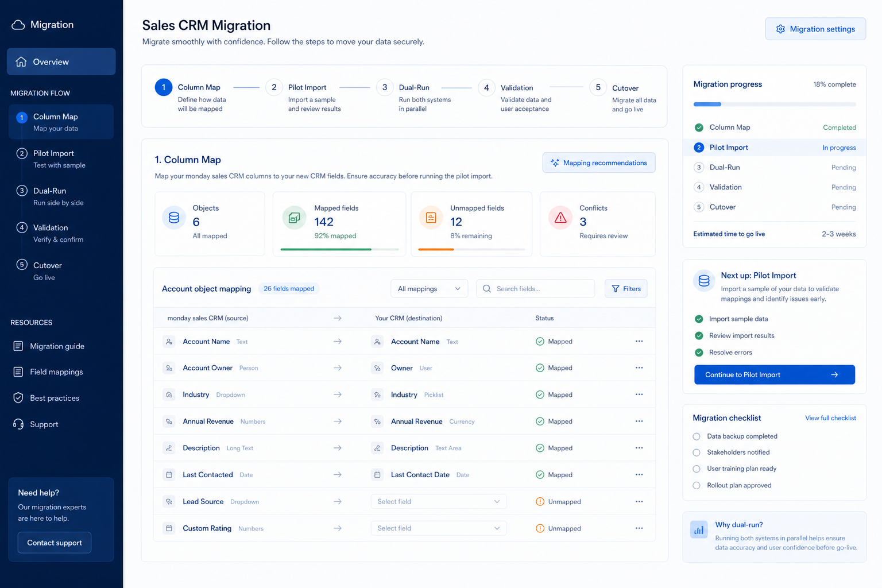This screenshot has width=882, height=588.
Task: Click the Search fields input
Action: pos(535,289)
